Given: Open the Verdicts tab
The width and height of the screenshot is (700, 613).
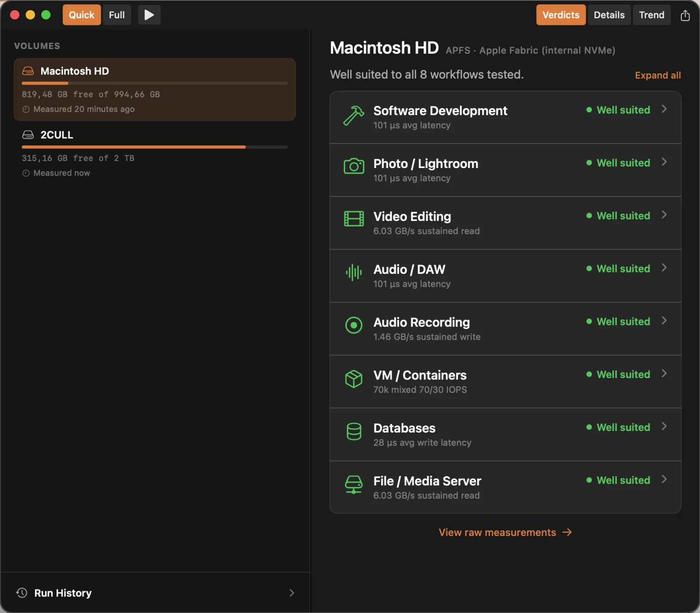Looking at the screenshot, I should (561, 15).
